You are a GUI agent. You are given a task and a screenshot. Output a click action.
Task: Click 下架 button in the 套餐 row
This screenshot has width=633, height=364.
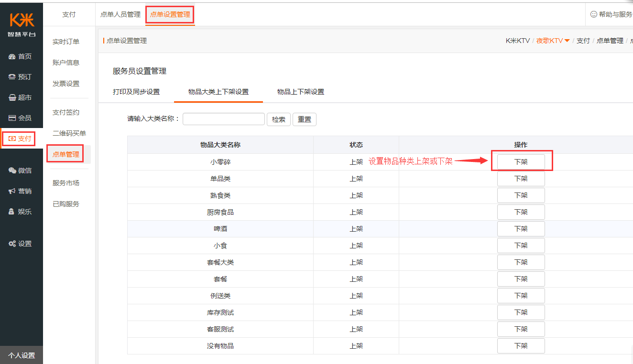click(521, 279)
